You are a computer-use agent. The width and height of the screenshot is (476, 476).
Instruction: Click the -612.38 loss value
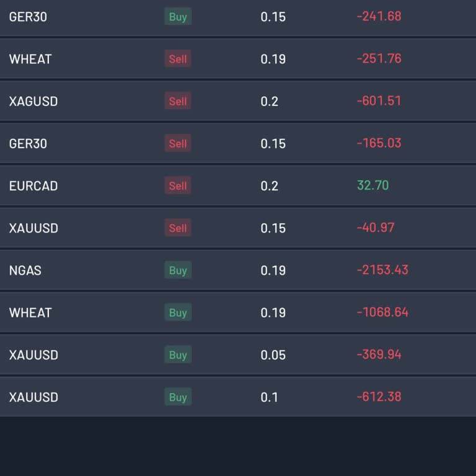[x=379, y=397]
